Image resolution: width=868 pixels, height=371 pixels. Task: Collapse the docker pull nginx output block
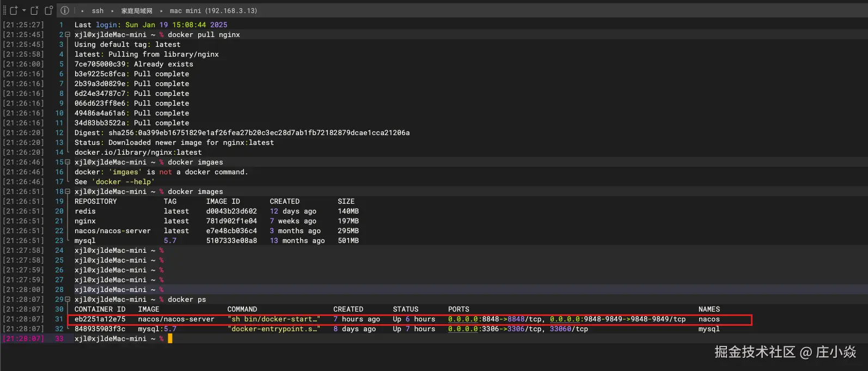pyautogui.click(x=68, y=35)
